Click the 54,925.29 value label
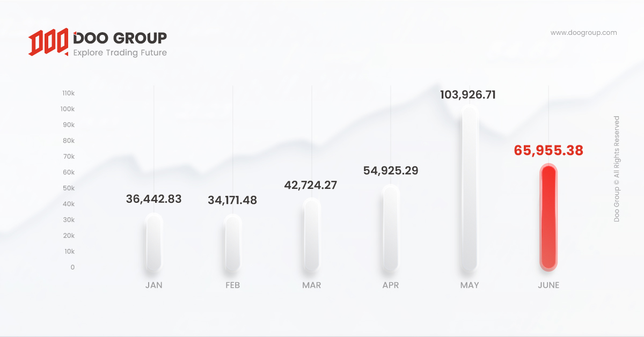This screenshot has width=644, height=337. [391, 171]
